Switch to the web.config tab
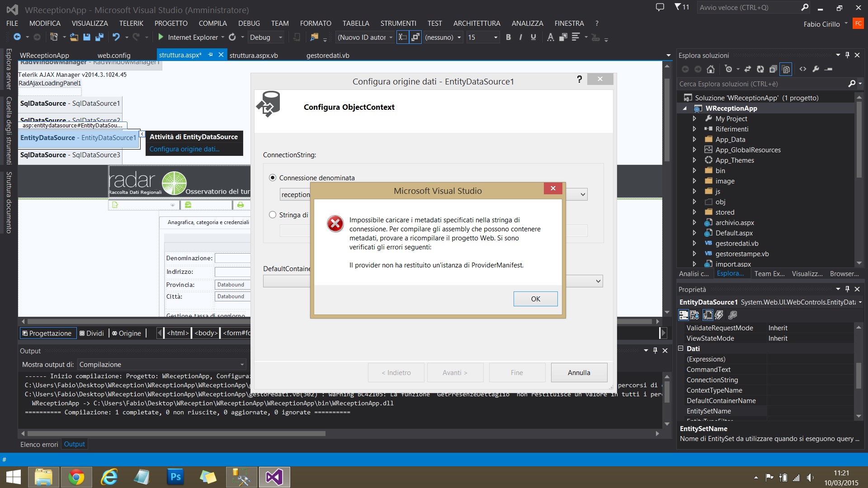Image resolution: width=868 pixels, height=488 pixels. 114,55
